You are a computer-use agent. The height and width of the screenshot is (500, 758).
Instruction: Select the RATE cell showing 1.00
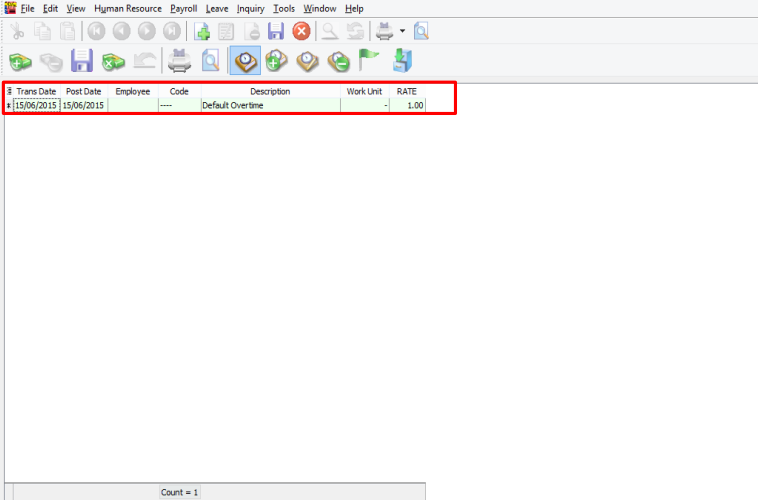(407, 105)
